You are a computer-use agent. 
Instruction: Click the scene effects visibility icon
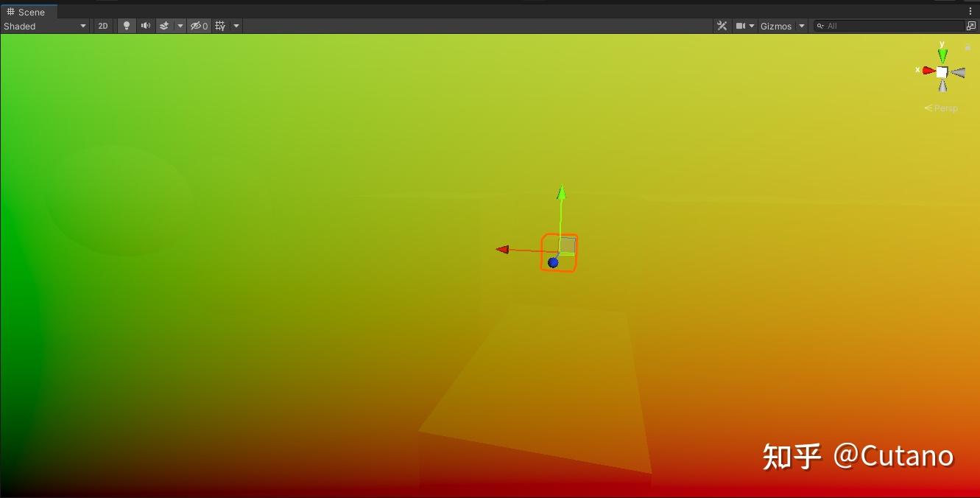tap(163, 26)
